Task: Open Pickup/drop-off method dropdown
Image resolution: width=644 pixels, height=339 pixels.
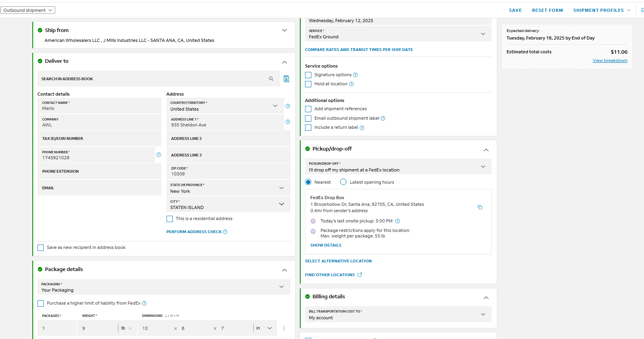Action: pos(398,166)
